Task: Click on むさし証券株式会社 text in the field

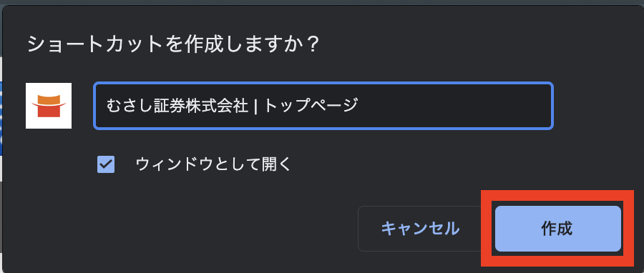Action: (x=177, y=106)
